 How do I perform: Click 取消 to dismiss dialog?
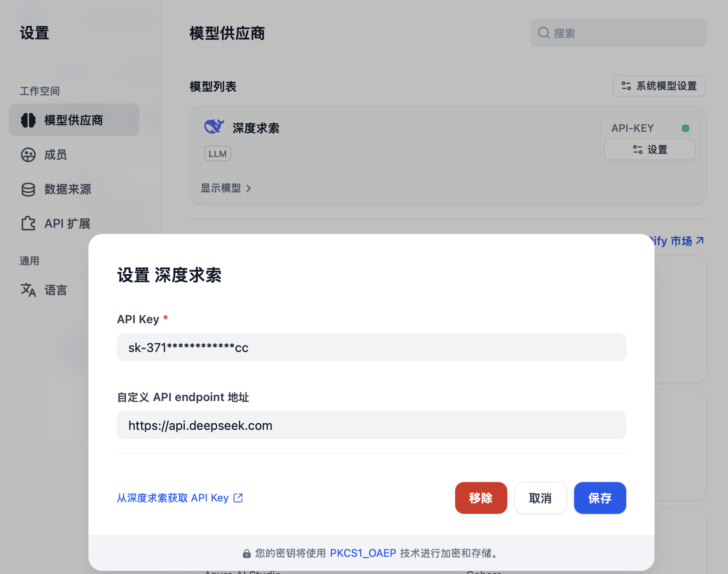coord(540,498)
